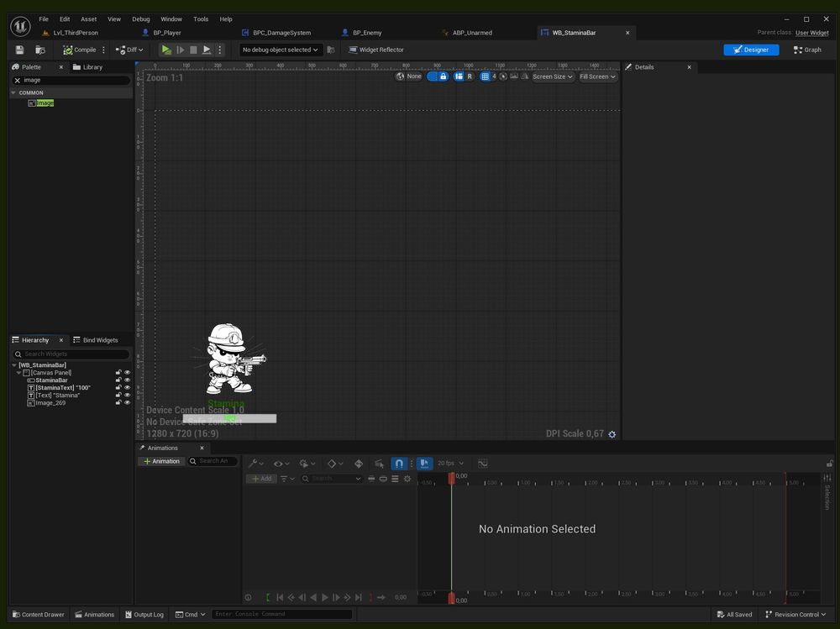The width and height of the screenshot is (840, 629).
Task: Click the Browse to asset icon
Action: pos(39,50)
